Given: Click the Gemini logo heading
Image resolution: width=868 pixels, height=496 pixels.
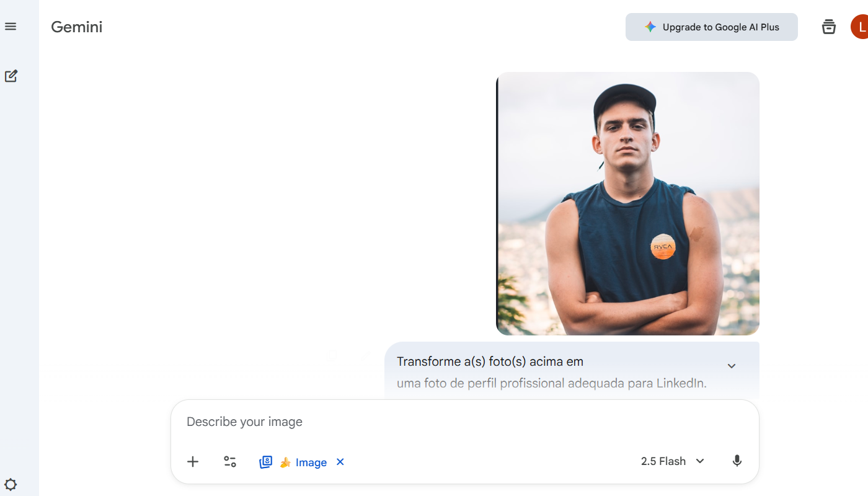Looking at the screenshot, I should tap(76, 27).
